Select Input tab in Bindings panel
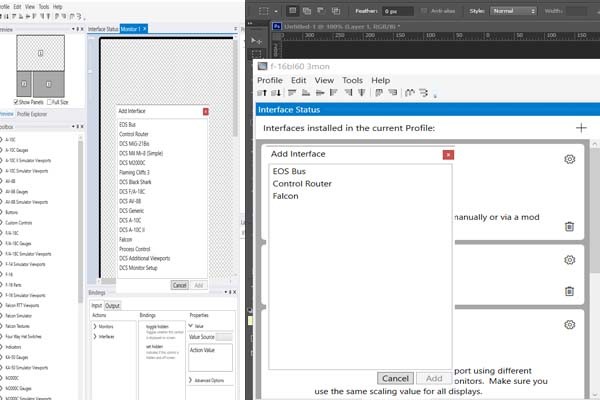 tap(97, 305)
